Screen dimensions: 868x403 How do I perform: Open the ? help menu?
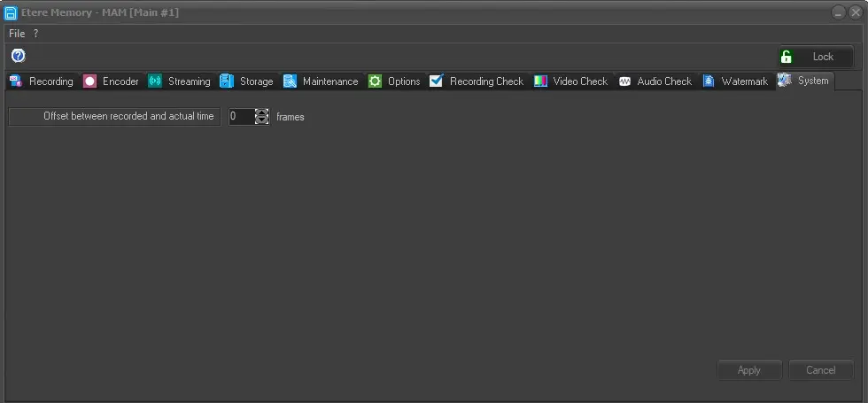pos(36,33)
